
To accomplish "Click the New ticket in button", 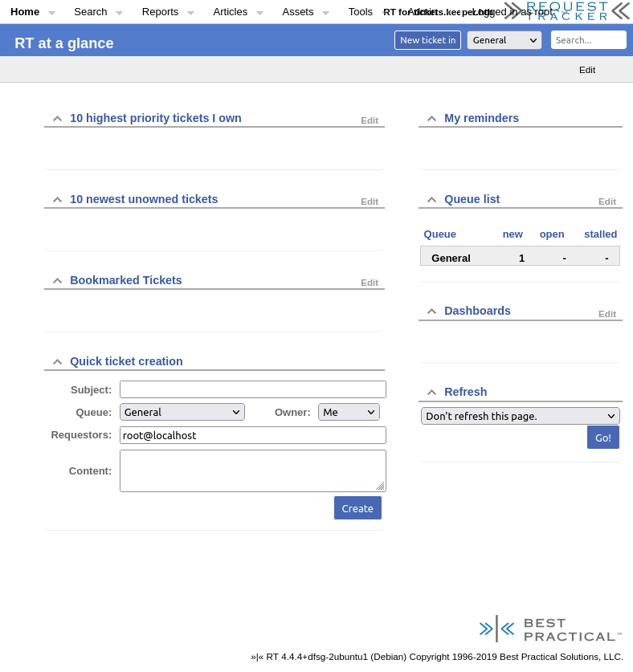I will coord(427,40).
